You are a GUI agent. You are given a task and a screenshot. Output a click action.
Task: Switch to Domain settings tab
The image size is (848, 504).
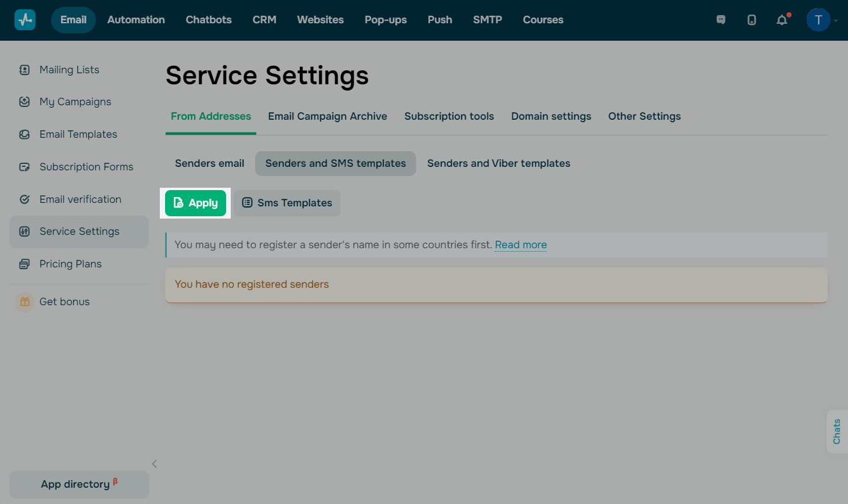click(x=551, y=116)
